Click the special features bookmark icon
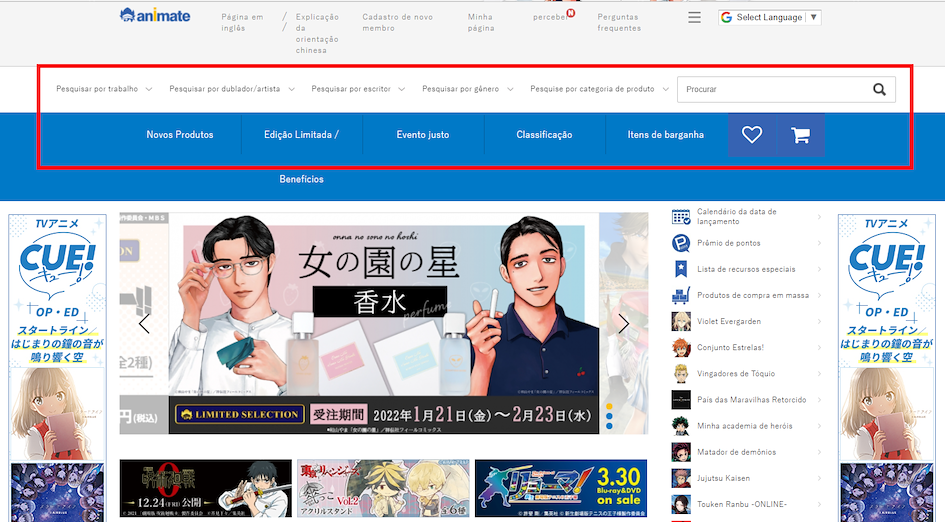The height and width of the screenshot is (522, 945). (681, 269)
